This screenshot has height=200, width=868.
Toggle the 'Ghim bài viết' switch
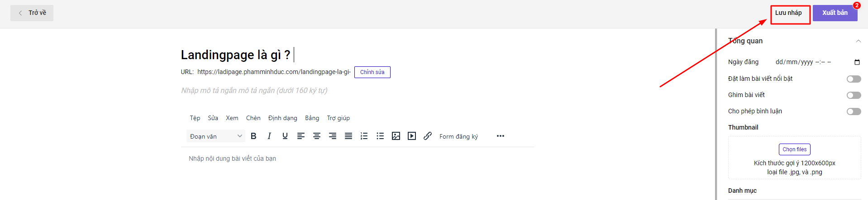pyautogui.click(x=854, y=95)
